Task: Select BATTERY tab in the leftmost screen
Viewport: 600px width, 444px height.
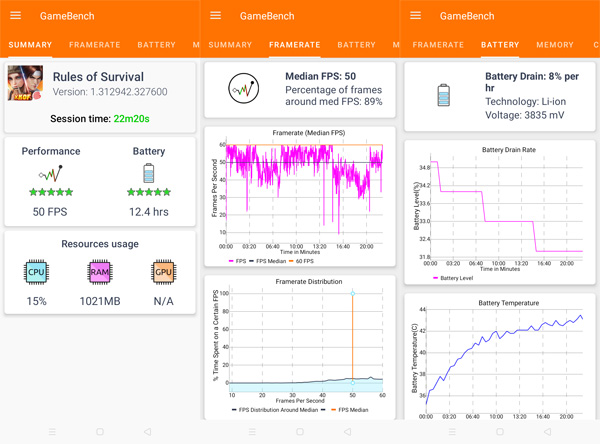Action: coord(156,45)
